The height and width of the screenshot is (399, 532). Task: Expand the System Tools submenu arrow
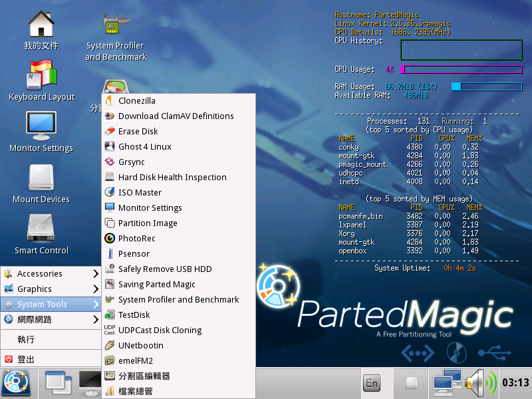coord(96,304)
